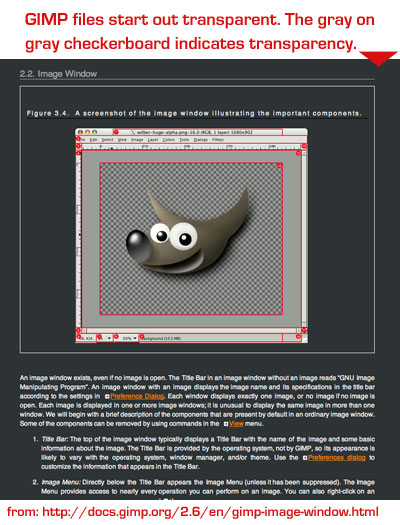Image resolution: width=400 pixels, height=525 pixels.
Task: Click the red close button of GIMP window
Action: point(80,132)
